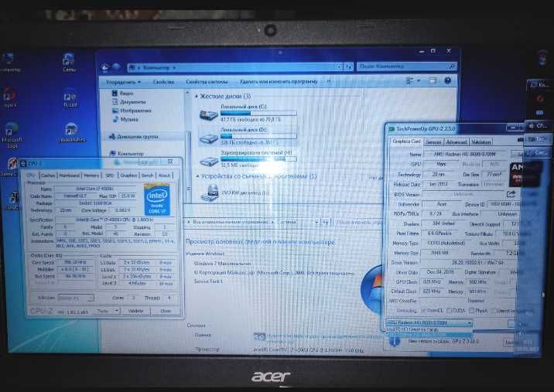Screen dimensions: 554x392
Task: Click Удалить или изменить программу button
Action: 279,82
